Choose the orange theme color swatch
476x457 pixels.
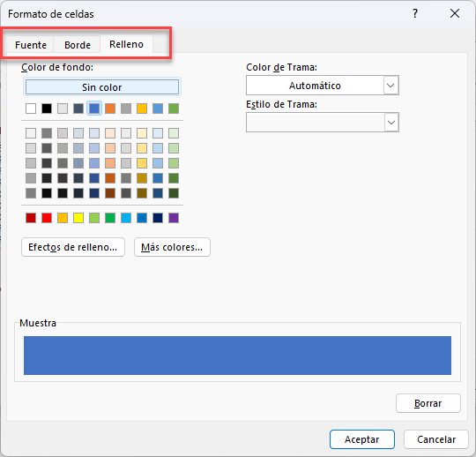click(x=110, y=109)
